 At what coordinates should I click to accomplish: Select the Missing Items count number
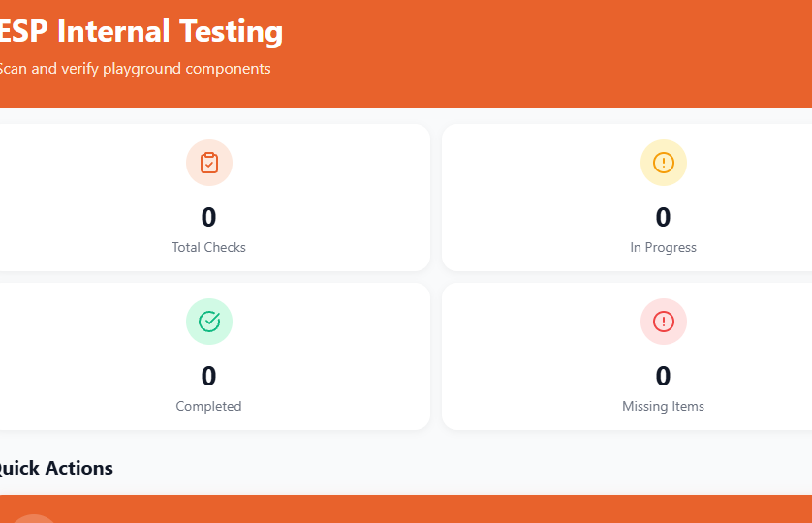point(664,376)
